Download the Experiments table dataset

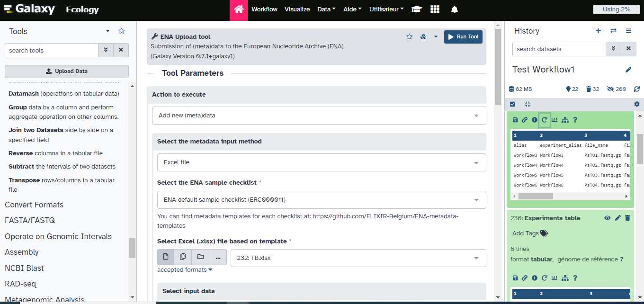[515, 278]
